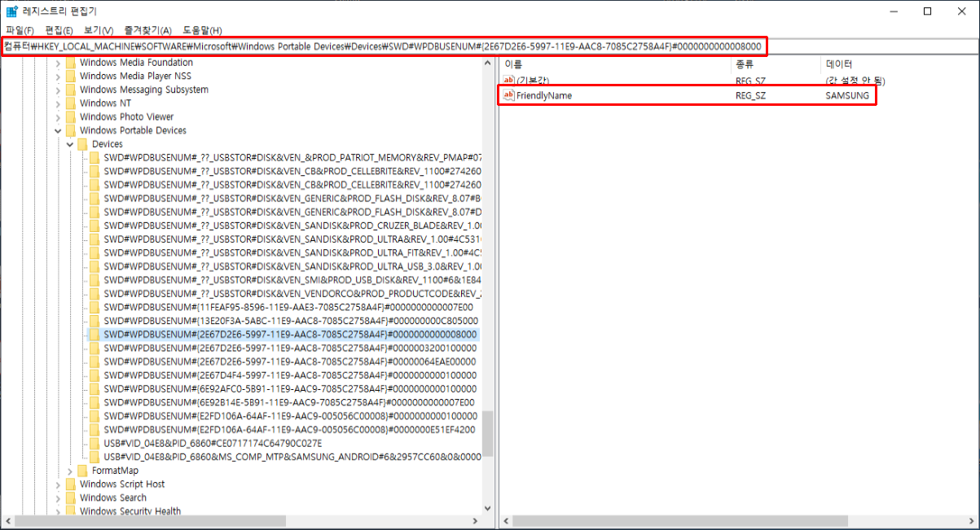Screen dimensions: 980x530
Task: Click the ab icon beside FriendlyName value
Action: (x=508, y=95)
